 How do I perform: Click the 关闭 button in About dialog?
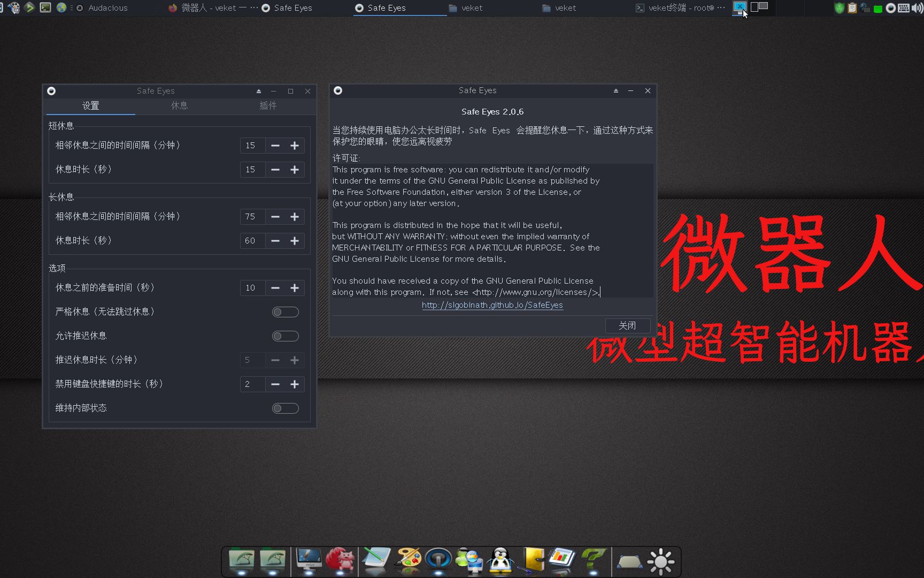(x=628, y=325)
